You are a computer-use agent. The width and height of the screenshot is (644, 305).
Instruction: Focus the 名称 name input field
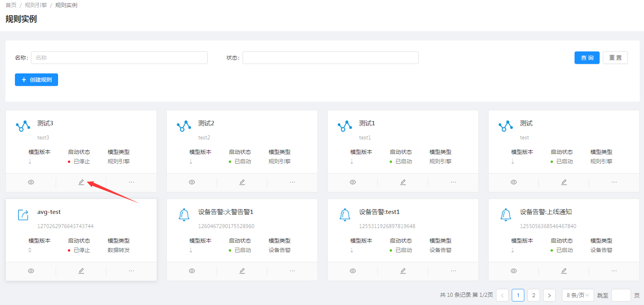(x=119, y=58)
